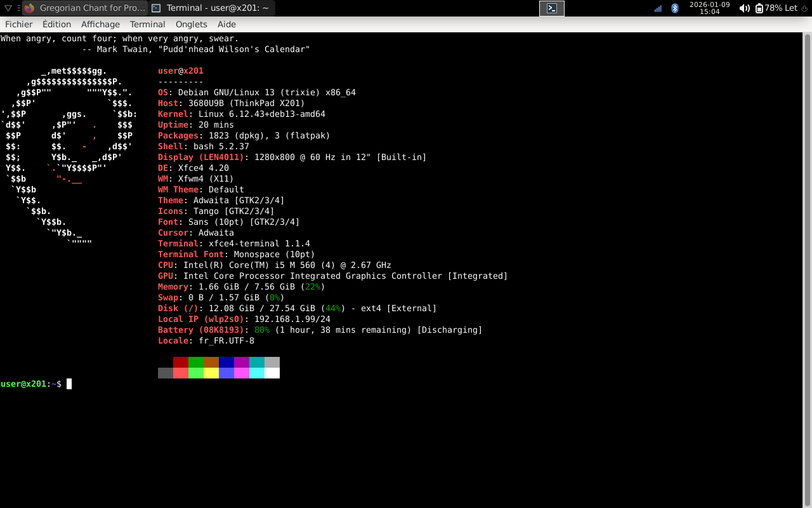Click the Swap value "0 B / 1.57 GiB"

[x=224, y=298]
